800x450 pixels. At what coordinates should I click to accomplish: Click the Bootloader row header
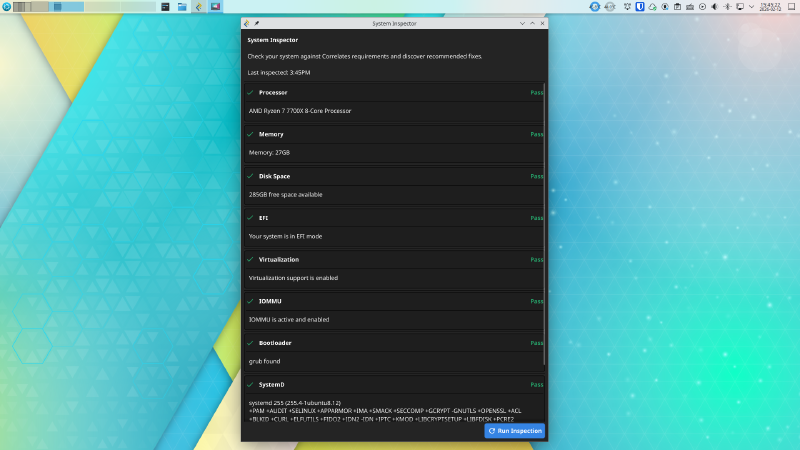[x=274, y=343]
